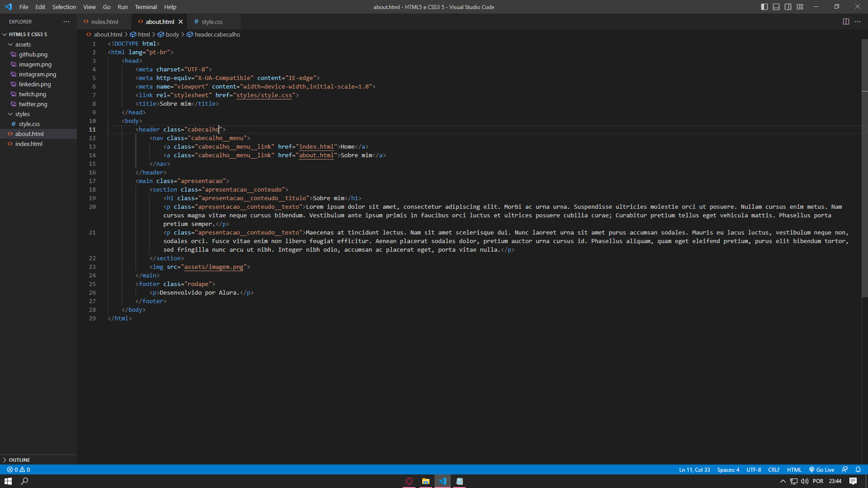
Task: Follow about.html href link on line 14
Action: [316, 155]
